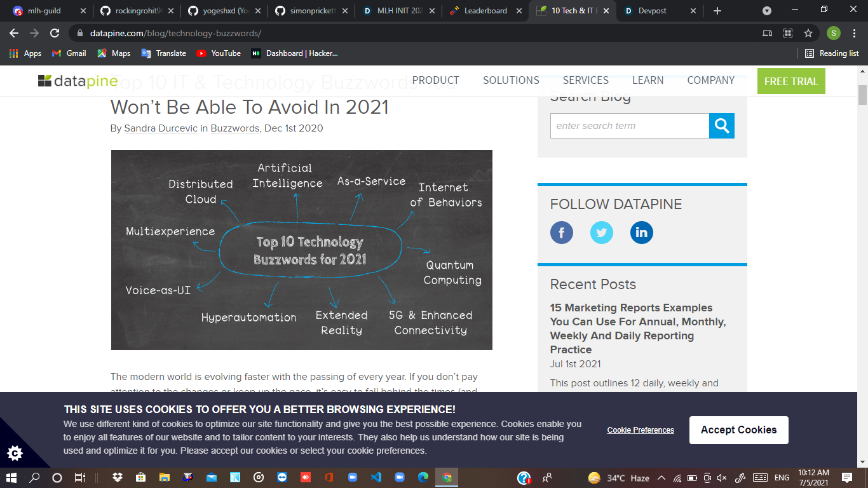Open the Cookie Preferences link

coord(641,430)
